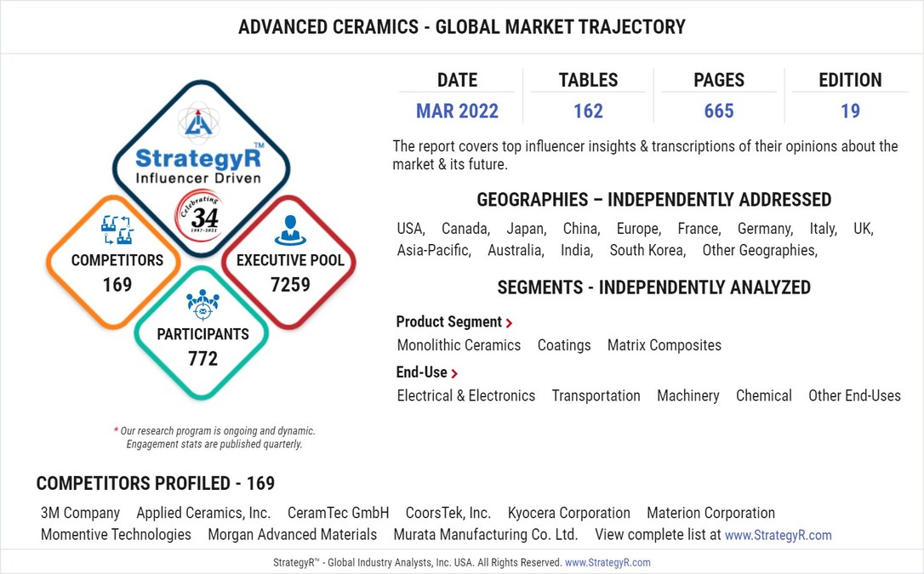The image size is (924, 574).
Task: Select the DATE column header
Action: pos(457,80)
